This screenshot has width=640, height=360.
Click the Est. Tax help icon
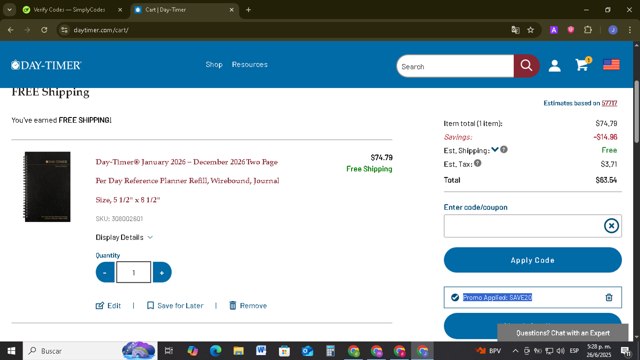click(x=478, y=163)
